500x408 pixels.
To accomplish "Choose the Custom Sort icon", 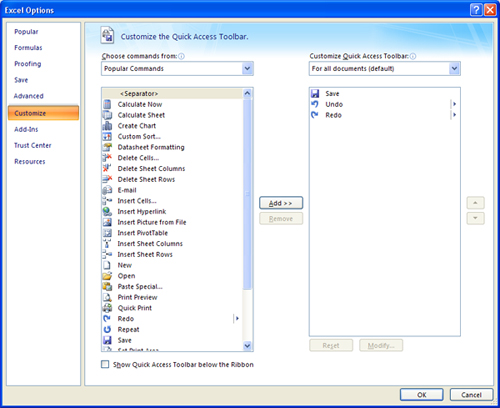I will [x=107, y=136].
